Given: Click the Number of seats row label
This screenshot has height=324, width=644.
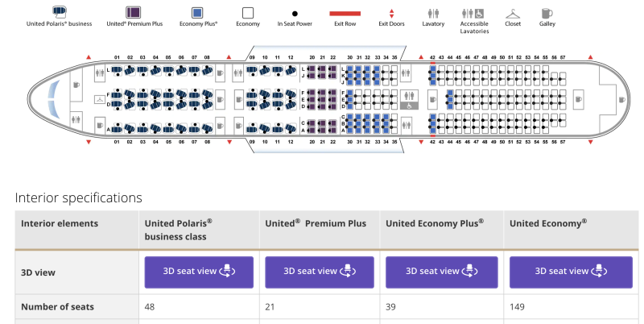Looking at the screenshot, I should (57, 307).
